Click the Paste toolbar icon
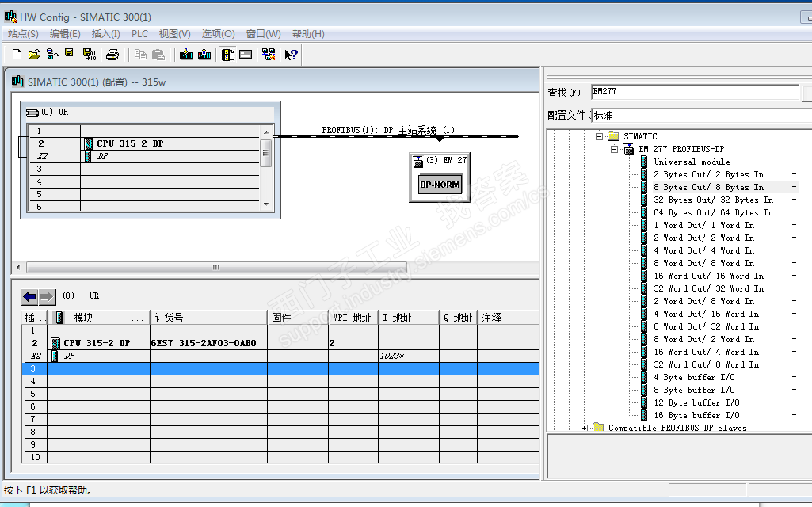Image resolution: width=812 pixels, height=507 pixels. (158, 55)
